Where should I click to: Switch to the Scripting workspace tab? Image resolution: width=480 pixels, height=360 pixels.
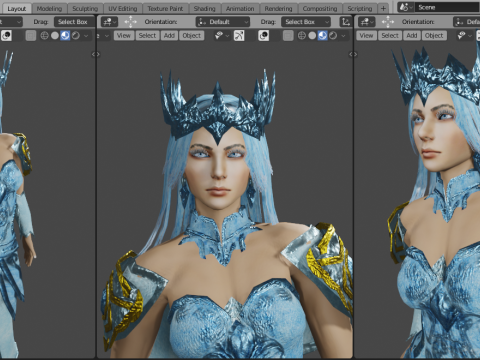[359, 8]
